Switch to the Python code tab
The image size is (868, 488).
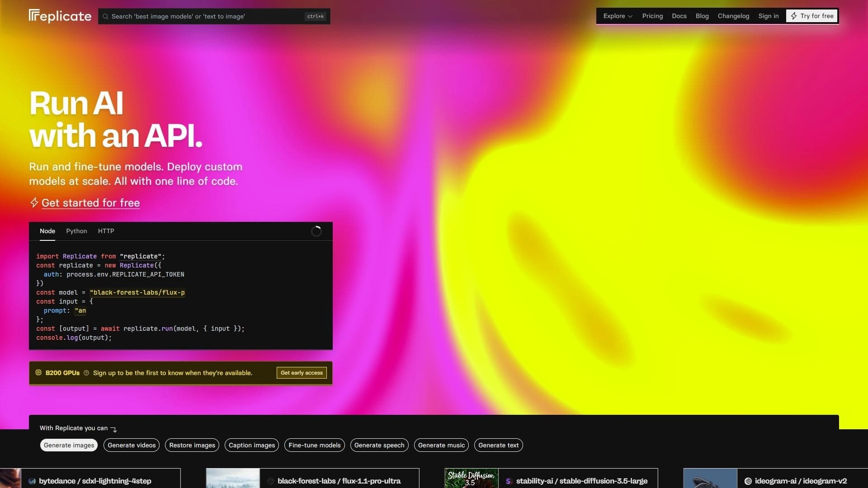(x=76, y=231)
